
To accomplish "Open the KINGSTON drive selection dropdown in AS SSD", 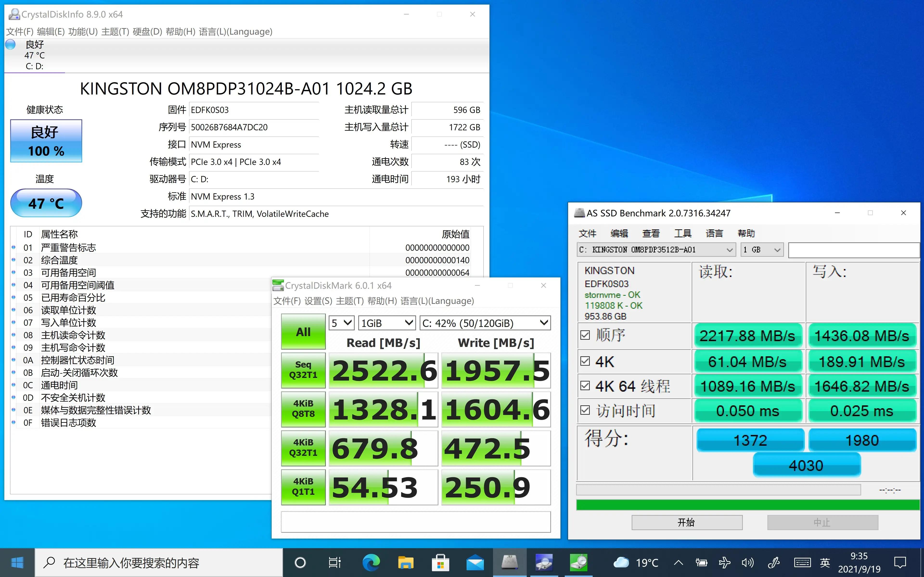I will [x=656, y=250].
